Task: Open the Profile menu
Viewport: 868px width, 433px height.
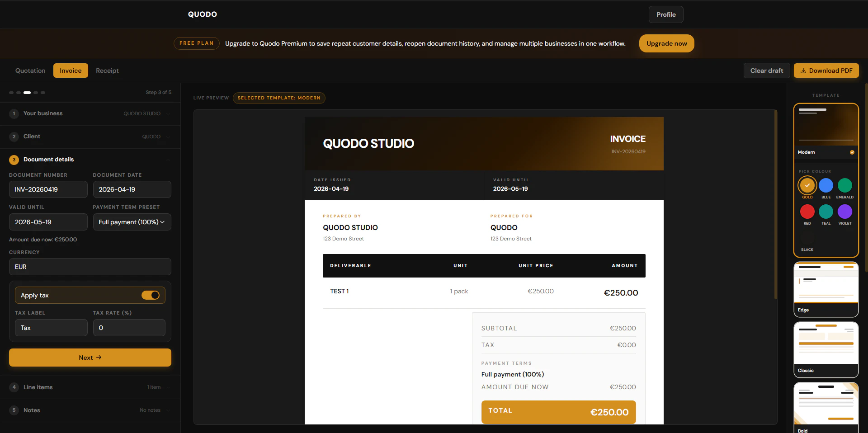Action: [x=666, y=14]
